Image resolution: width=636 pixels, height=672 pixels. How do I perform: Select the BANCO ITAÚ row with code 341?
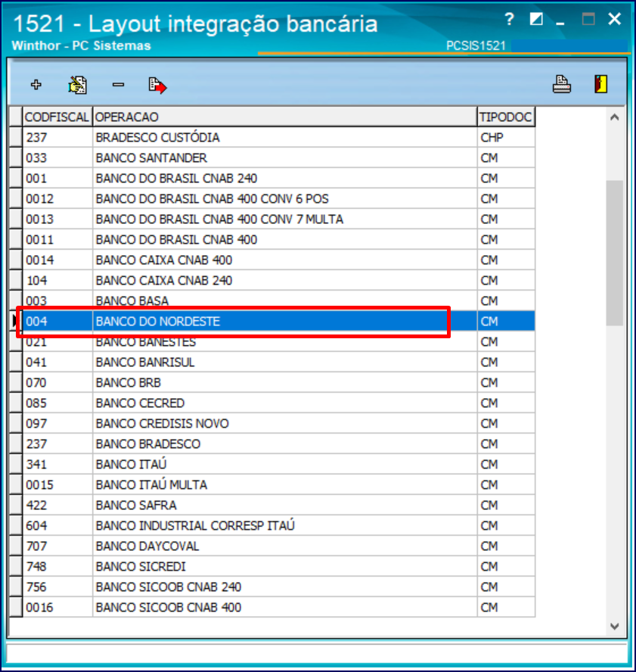coord(272,465)
